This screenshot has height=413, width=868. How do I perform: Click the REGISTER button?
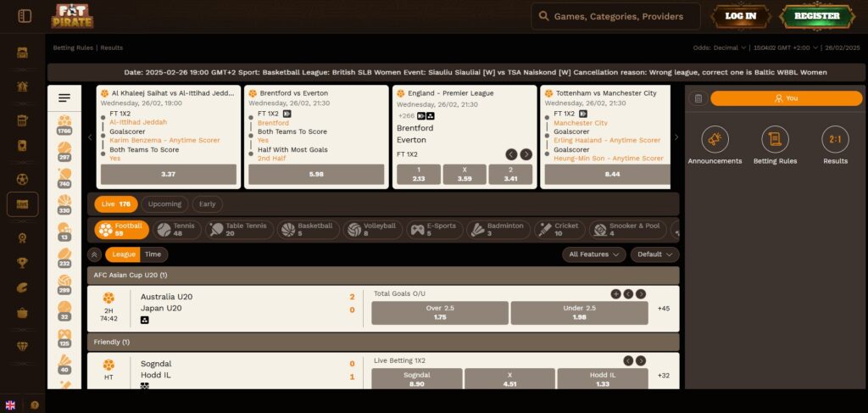[817, 16]
